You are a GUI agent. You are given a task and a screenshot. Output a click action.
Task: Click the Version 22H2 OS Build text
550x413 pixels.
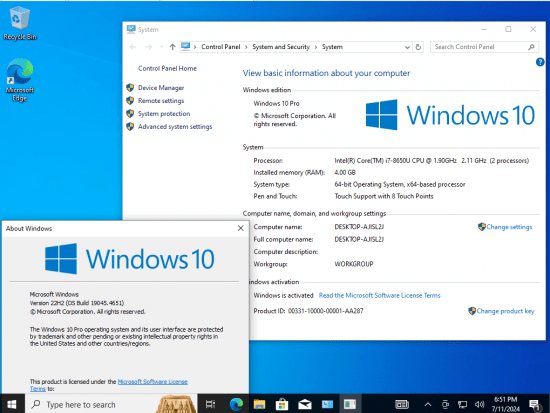[77, 303]
